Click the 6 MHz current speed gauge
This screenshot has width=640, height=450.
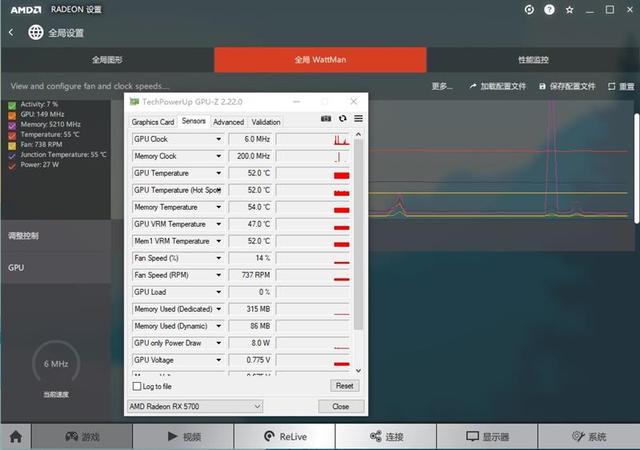pyautogui.click(x=56, y=365)
